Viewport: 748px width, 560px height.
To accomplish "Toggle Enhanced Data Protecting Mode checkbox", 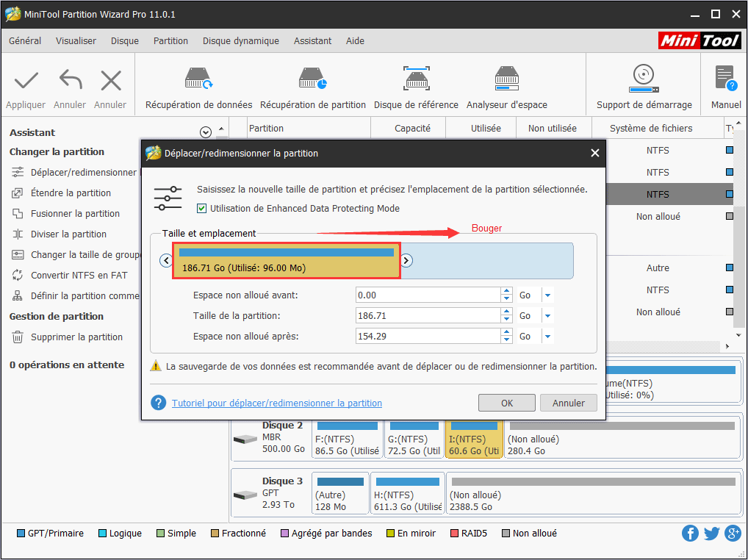I will (202, 209).
